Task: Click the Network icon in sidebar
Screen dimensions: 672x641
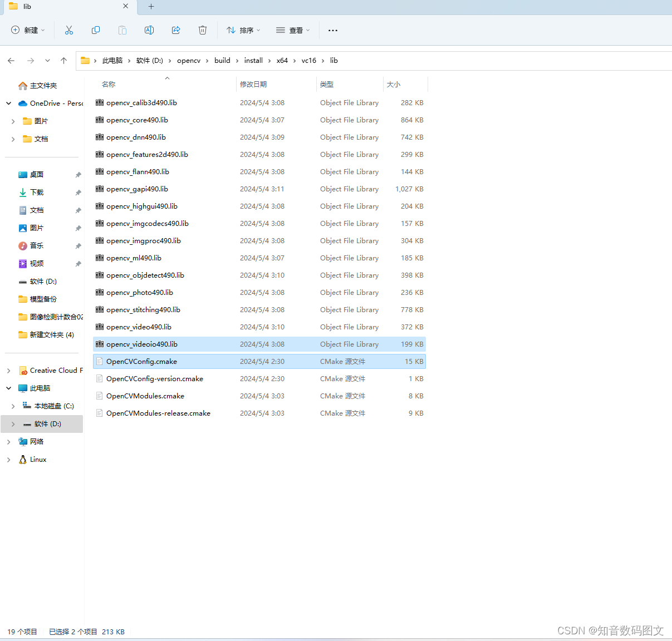Action: [23, 442]
